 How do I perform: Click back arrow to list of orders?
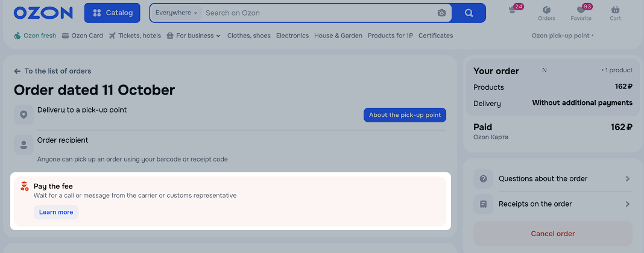click(x=17, y=71)
